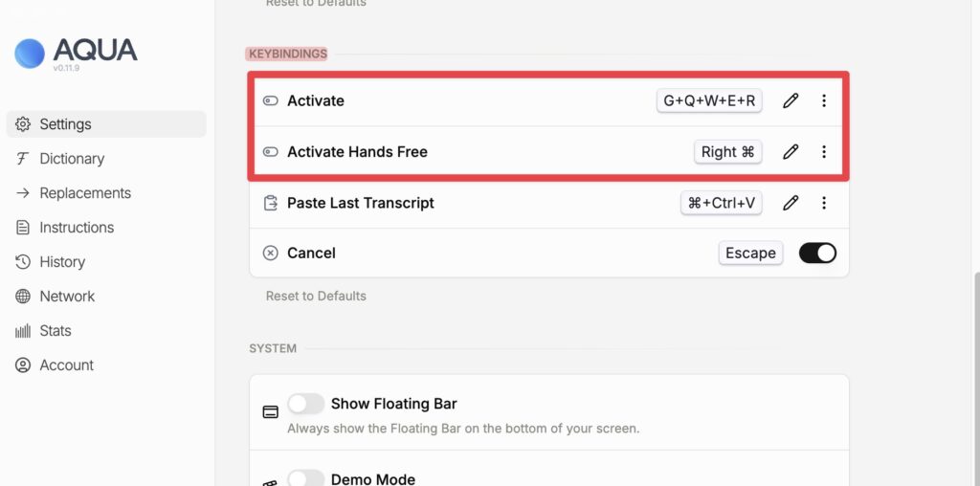Reset keybindings to defaults
The height and width of the screenshot is (486, 980).
(316, 296)
